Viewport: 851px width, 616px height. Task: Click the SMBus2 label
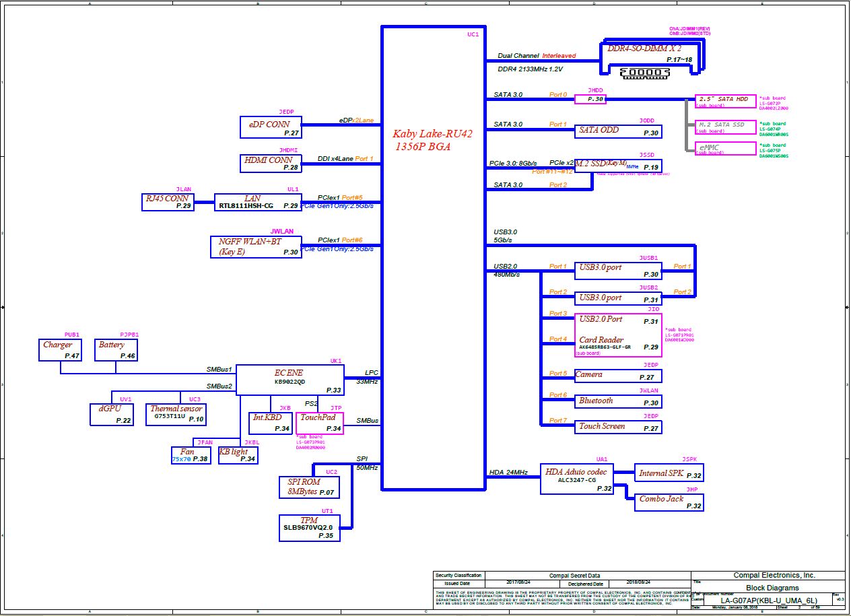(219, 386)
